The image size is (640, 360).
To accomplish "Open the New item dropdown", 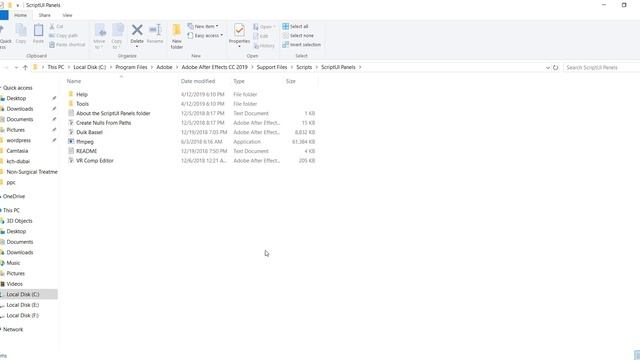I will tap(203, 26).
